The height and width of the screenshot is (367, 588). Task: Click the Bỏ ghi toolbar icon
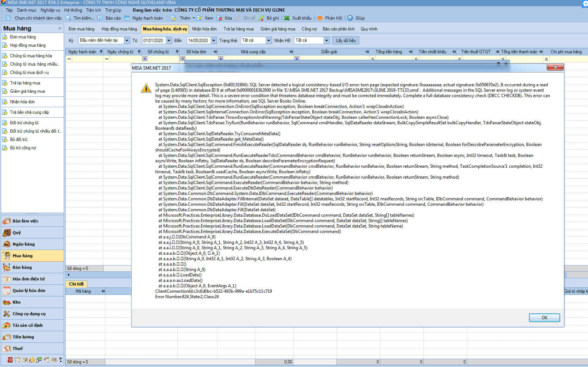[262, 18]
